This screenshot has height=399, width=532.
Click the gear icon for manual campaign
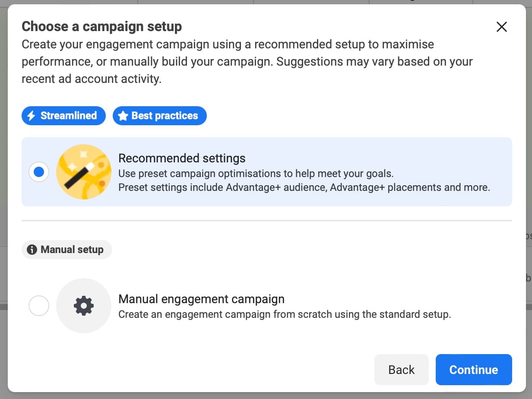point(84,306)
